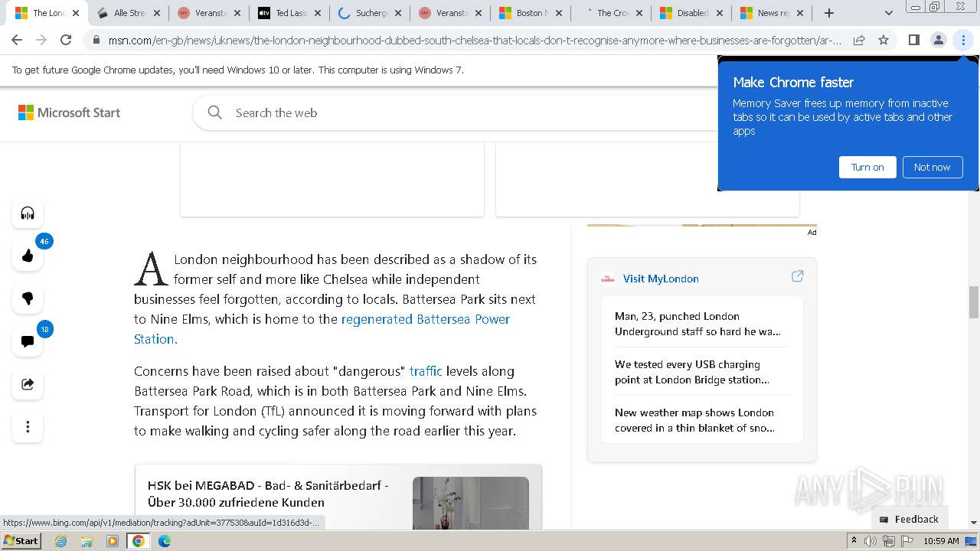Click the taskbar clock 10:59 AM
The height and width of the screenshot is (551, 980).
point(941,541)
